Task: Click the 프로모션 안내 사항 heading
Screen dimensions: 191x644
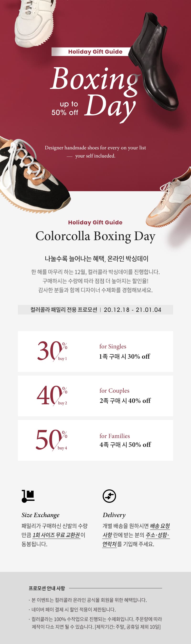Action: [x=47, y=588]
